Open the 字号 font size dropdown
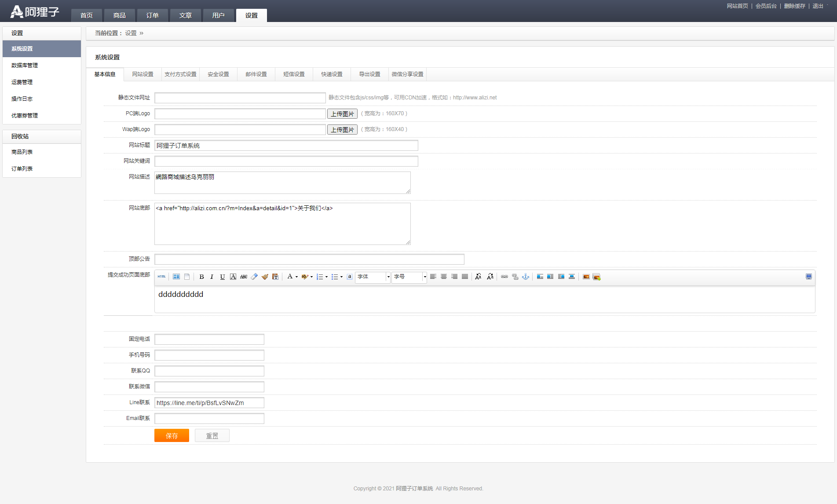This screenshot has height=504, width=837. (409, 277)
